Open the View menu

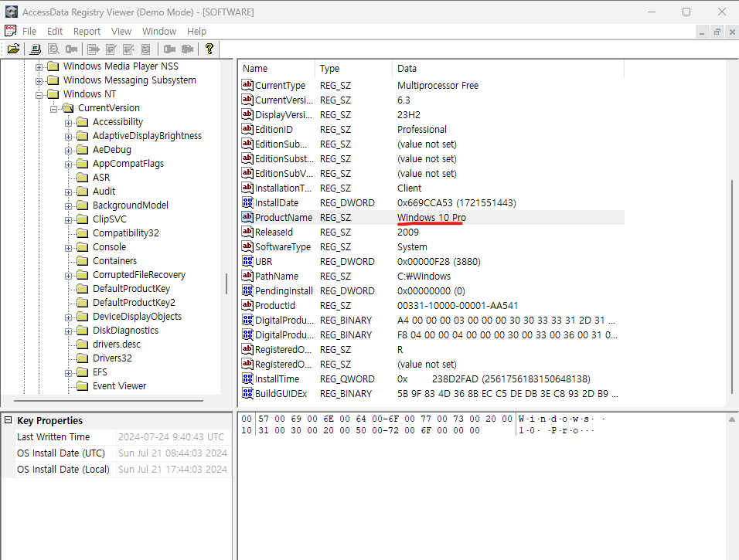(x=121, y=31)
